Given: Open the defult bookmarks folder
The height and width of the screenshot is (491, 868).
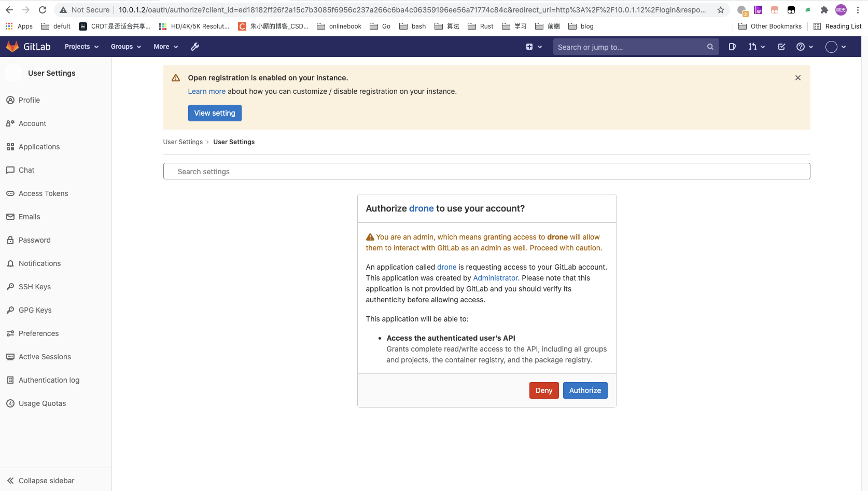Looking at the screenshot, I should coord(55,26).
